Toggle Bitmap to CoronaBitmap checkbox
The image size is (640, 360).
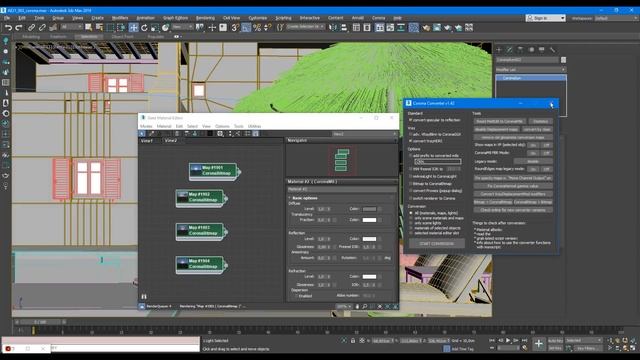coord(411,184)
